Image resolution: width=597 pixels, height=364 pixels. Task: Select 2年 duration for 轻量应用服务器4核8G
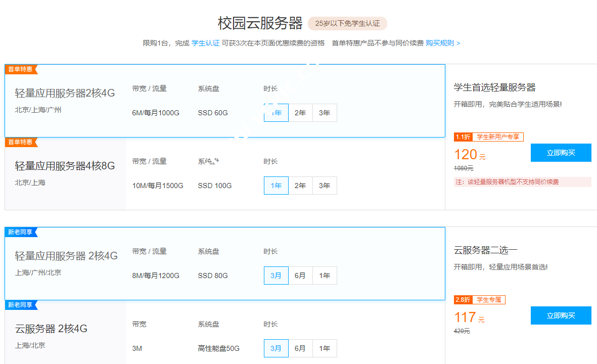[300, 185]
